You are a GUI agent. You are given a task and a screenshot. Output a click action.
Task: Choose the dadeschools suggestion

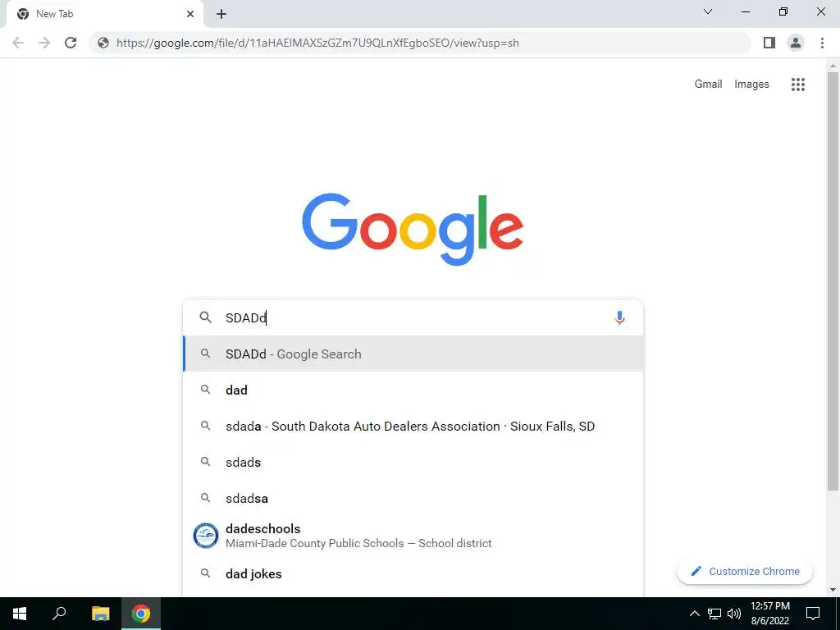point(413,536)
